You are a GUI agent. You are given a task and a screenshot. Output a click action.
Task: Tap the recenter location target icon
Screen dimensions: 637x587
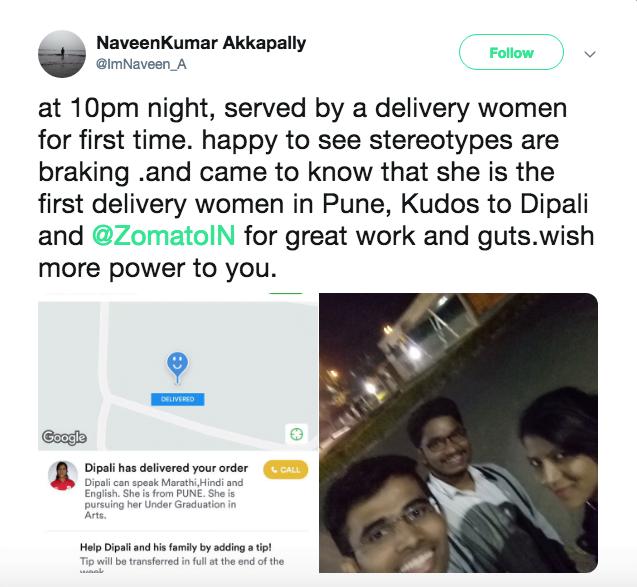[x=297, y=434]
